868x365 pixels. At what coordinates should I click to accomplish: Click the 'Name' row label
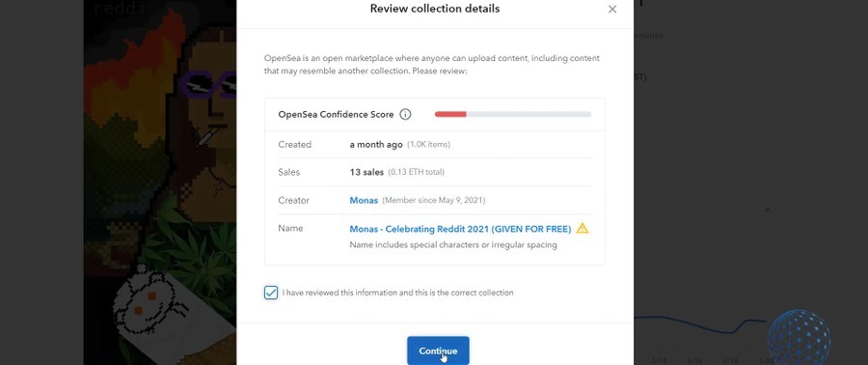coord(290,228)
